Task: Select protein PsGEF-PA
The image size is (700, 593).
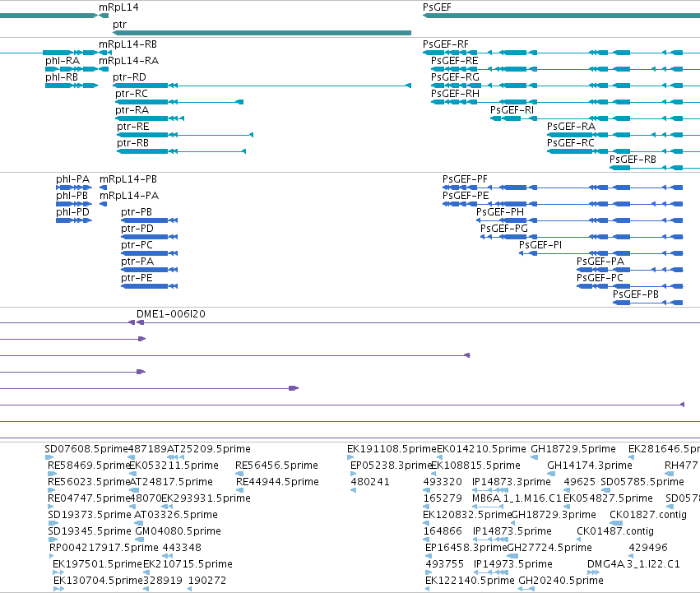Action: pyautogui.click(x=630, y=270)
